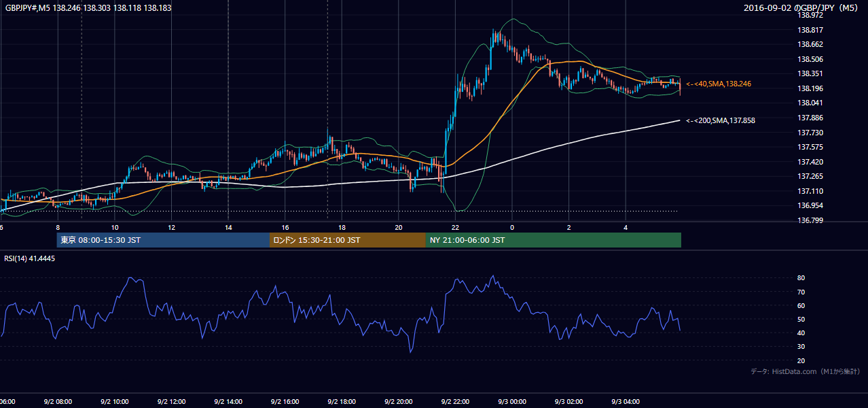Click price axis value 138.196
Viewport: 868px width, 408px height.
812,88
